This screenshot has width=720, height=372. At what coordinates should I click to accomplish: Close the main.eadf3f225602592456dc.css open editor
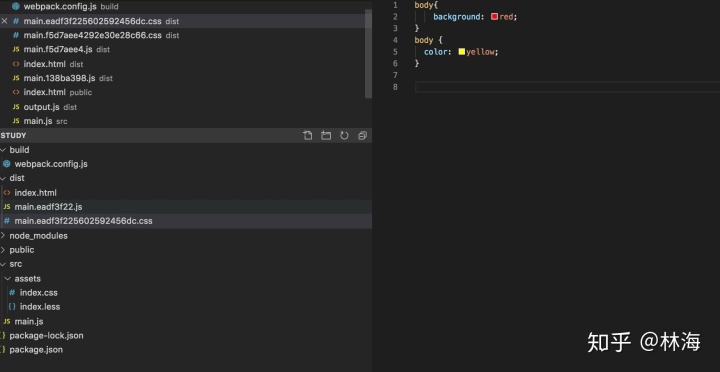point(5,21)
